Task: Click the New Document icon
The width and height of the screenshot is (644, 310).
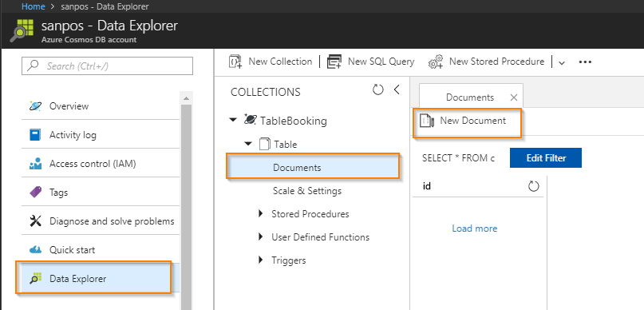Action: (427, 121)
